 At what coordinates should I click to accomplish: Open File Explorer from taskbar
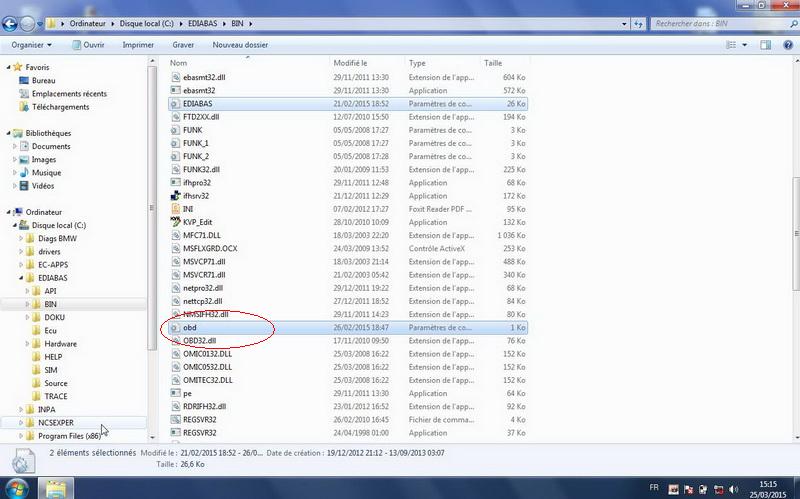[x=56, y=488]
